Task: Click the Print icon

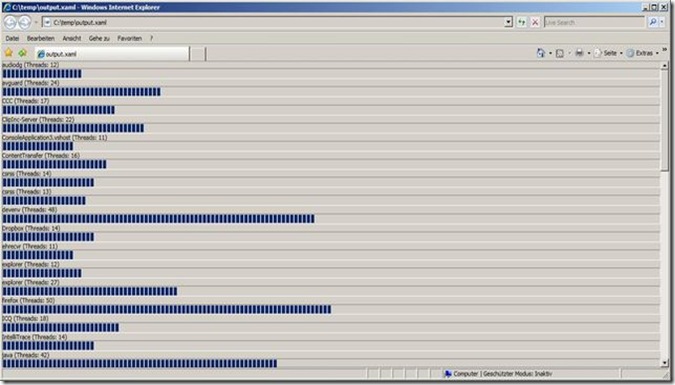Action: pos(579,53)
